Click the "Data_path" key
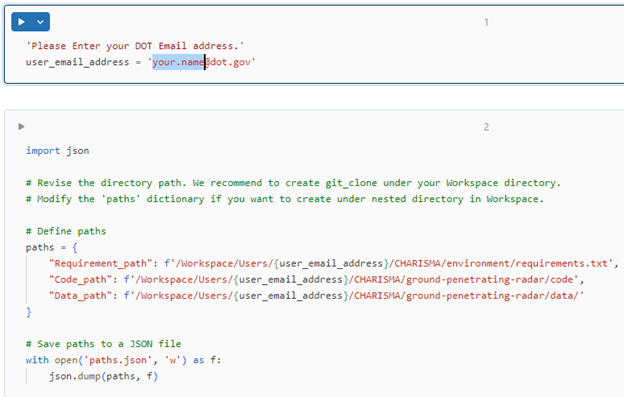The height and width of the screenshot is (397, 624). pos(80,296)
